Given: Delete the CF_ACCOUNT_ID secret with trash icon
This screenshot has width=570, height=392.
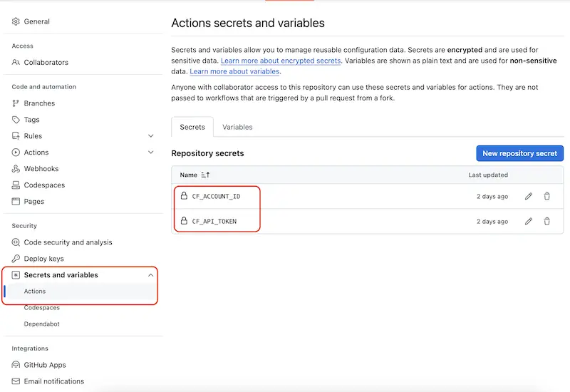Looking at the screenshot, I should pyautogui.click(x=546, y=197).
